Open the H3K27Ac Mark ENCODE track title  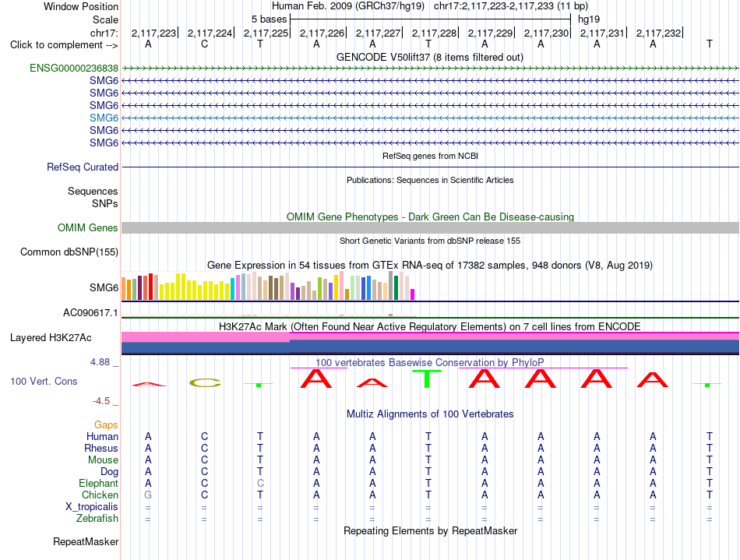430,327
